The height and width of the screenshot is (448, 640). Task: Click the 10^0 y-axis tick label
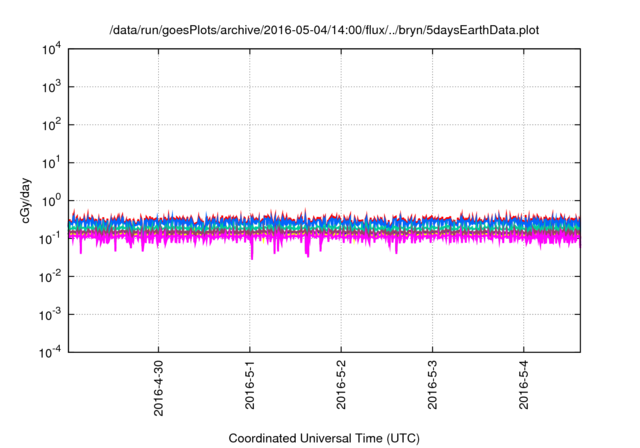(x=52, y=201)
